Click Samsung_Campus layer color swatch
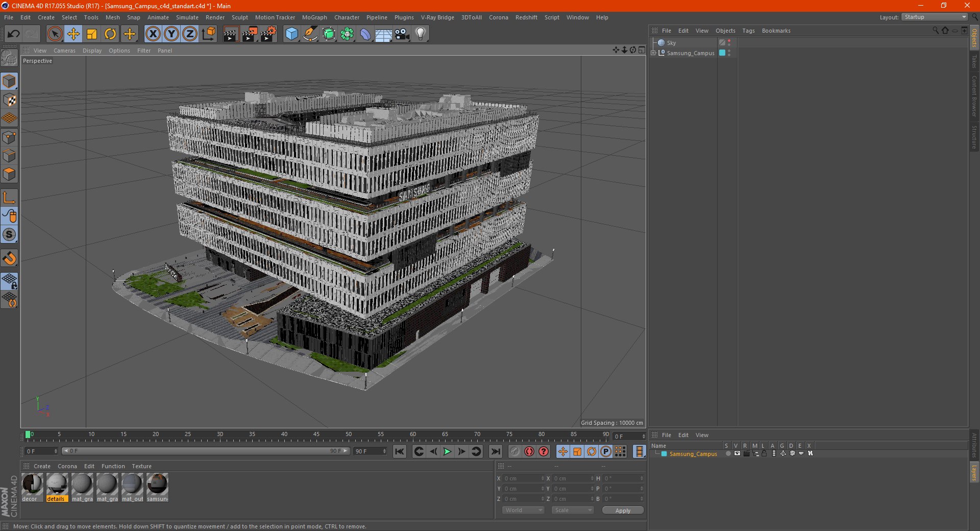Screen dimensions: 980x531 [664, 454]
